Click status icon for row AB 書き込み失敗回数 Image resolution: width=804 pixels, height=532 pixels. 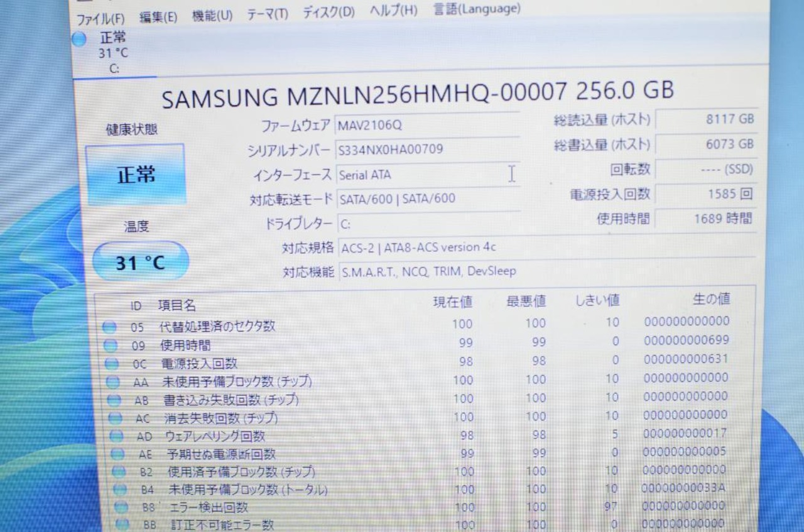pos(114,399)
